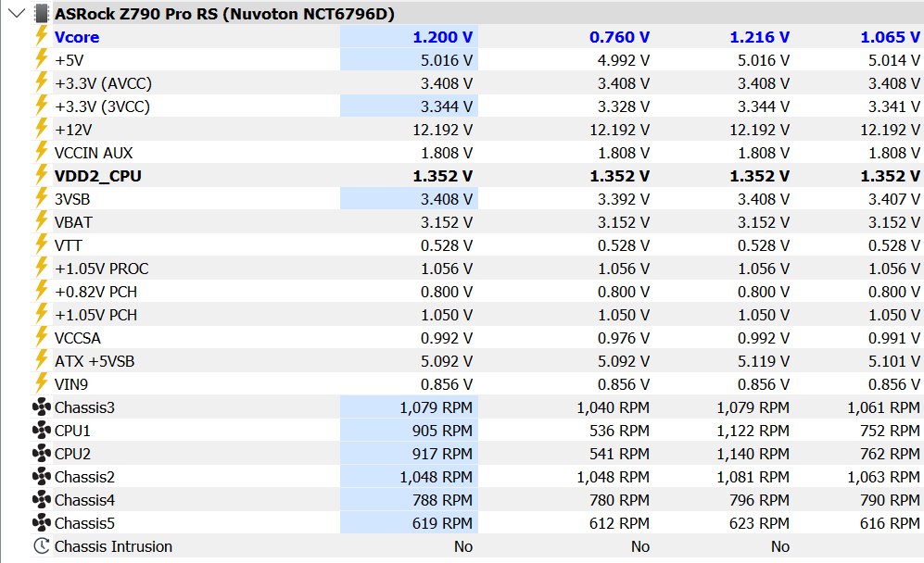924x563 pixels.
Task: Select the +1.05V PROC sensor label
Action: 101,269
